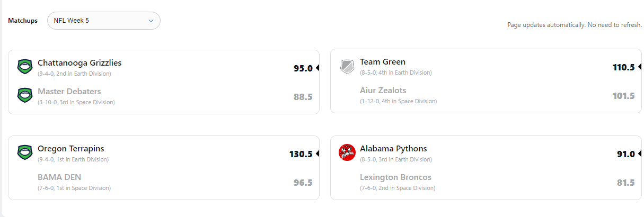Click the arrow beside the 91.0 score
Viewport: 644px width, 217px height.
[x=640, y=153]
